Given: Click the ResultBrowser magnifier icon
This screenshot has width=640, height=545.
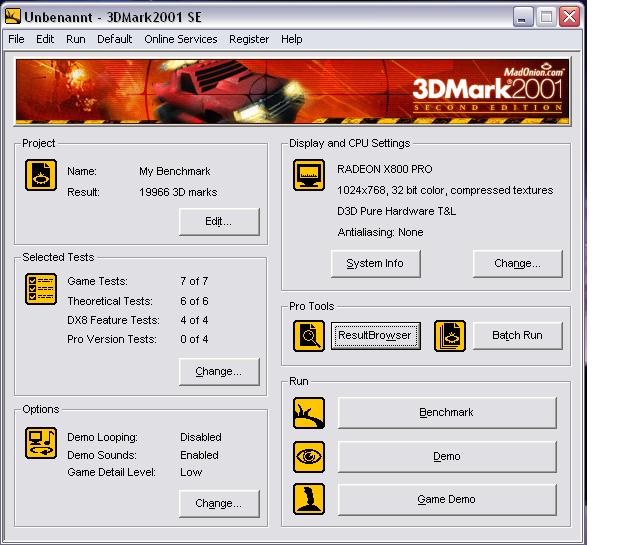Looking at the screenshot, I should pos(309,336).
